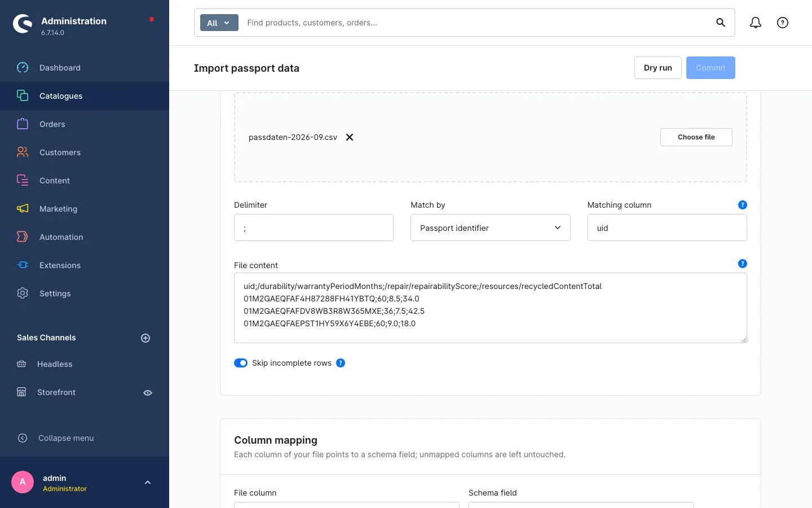812x508 pixels.
Task: Click the Dry run button
Action: tap(658, 68)
